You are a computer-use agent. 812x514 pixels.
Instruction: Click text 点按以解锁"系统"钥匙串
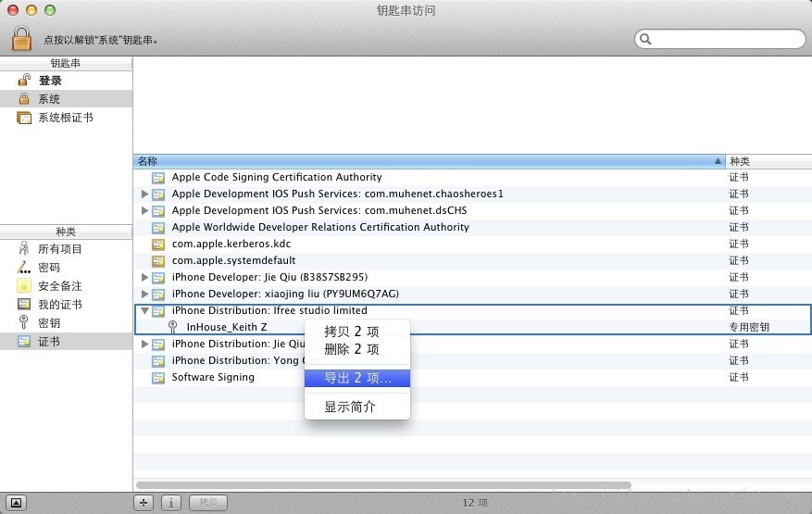(x=101, y=40)
